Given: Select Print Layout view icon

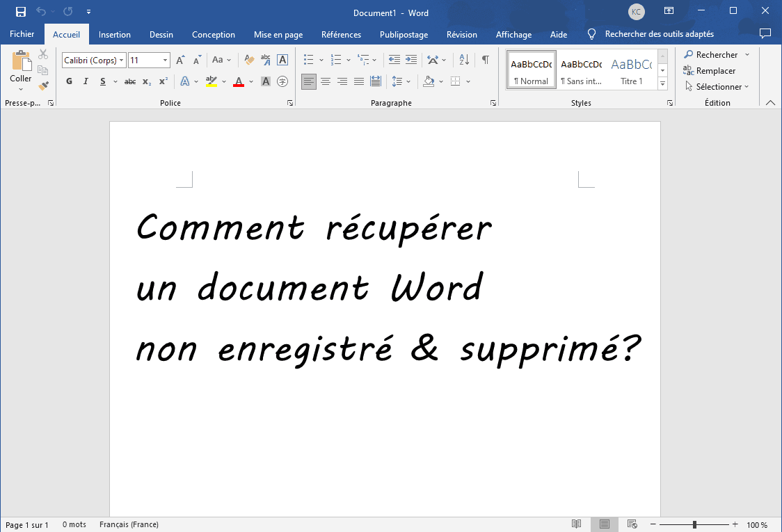Looking at the screenshot, I should pos(605,524).
